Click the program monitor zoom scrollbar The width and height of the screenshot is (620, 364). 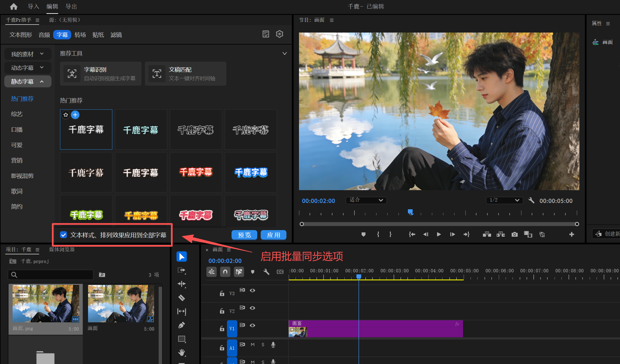[439, 224]
